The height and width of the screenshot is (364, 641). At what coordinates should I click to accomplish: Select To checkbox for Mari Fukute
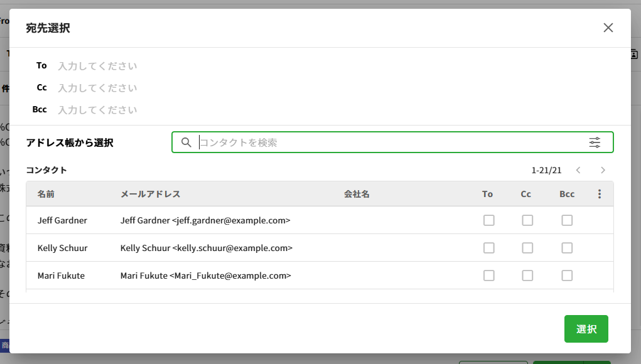tap(488, 276)
